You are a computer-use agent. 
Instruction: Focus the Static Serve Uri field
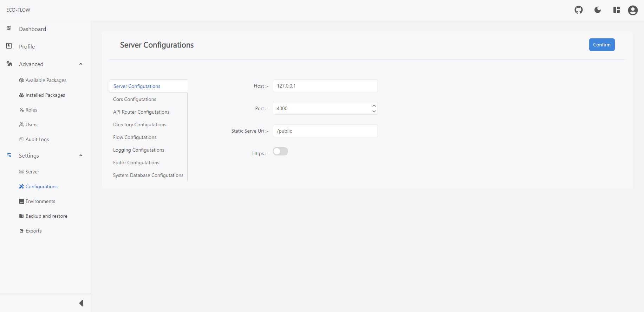[x=325, y=131]
